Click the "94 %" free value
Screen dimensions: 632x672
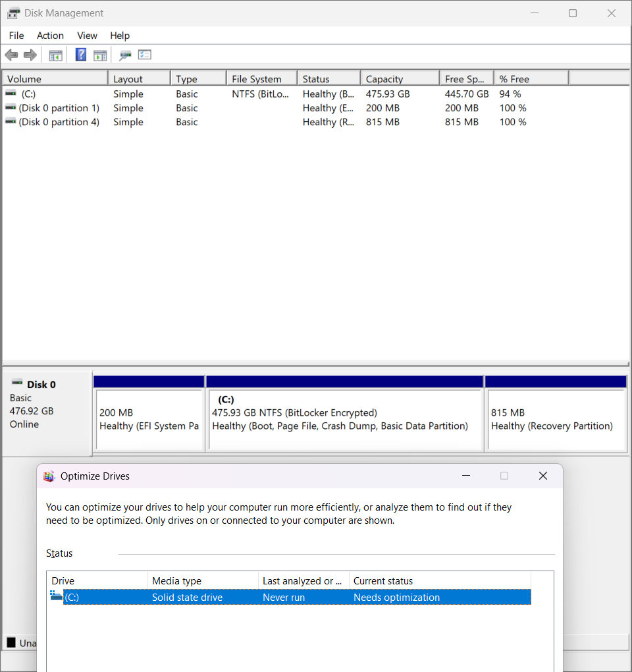pyautogui.click(x=510, y=94)
